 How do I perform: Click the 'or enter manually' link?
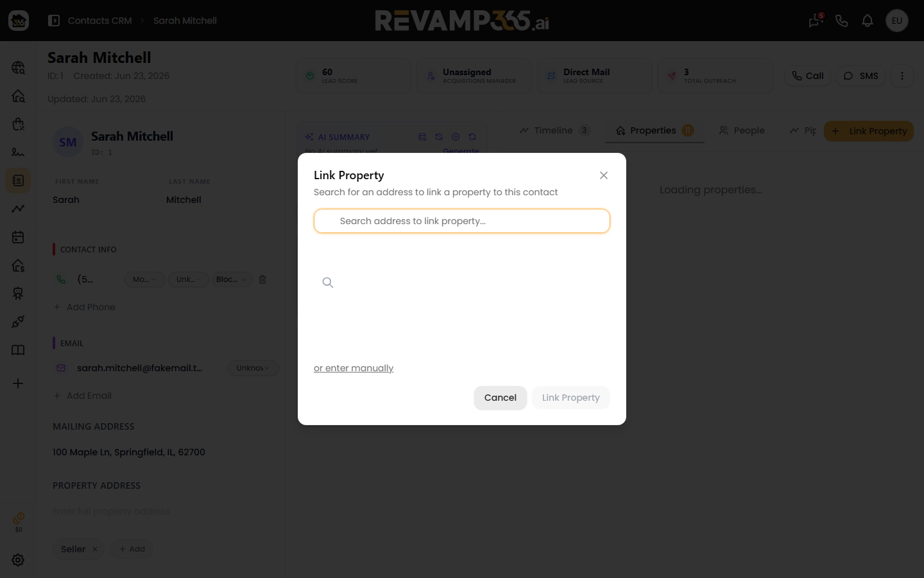pyautogui.click(x=354, y=368)
